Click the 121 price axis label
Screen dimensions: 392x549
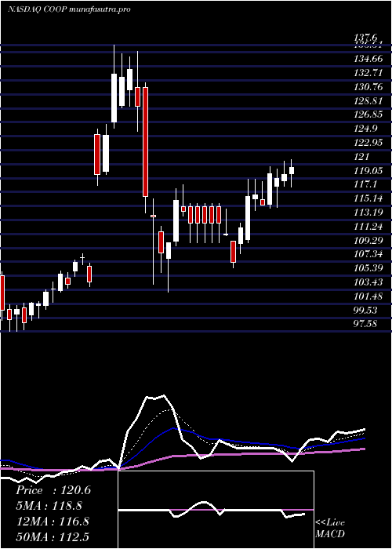361,157
